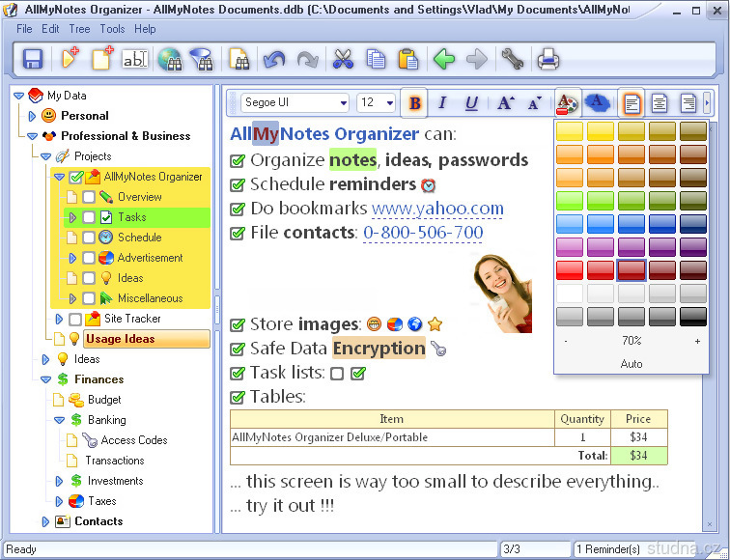
Task: Open the File menu
Action: 24,29
